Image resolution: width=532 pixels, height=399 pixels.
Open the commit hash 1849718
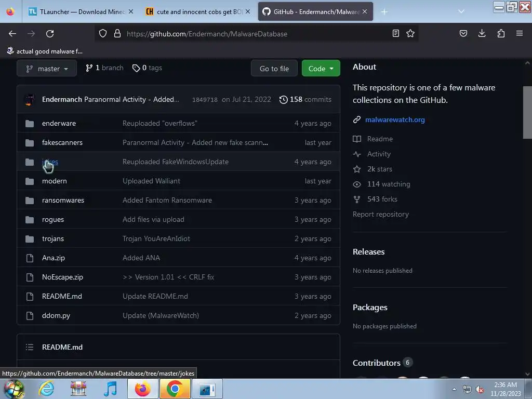(x=205, y=100)
